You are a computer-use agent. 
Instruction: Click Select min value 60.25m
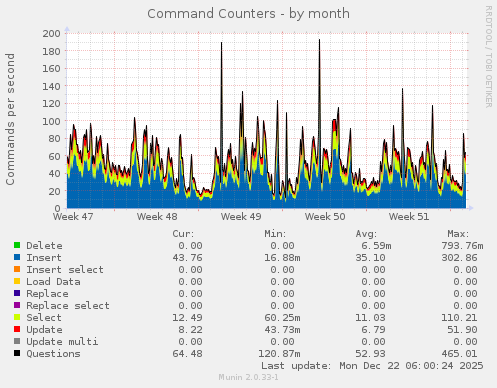click(282, 318)
